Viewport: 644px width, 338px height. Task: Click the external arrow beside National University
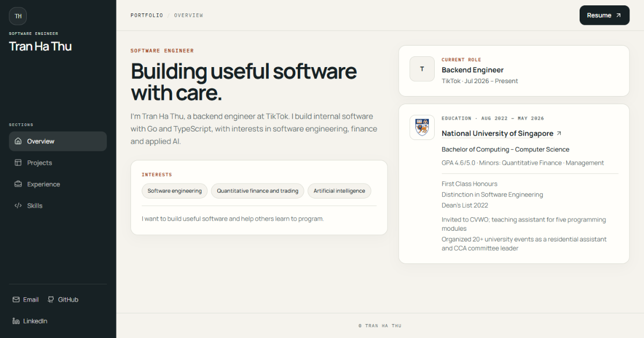pyautogui.click(x=559, y=134)
